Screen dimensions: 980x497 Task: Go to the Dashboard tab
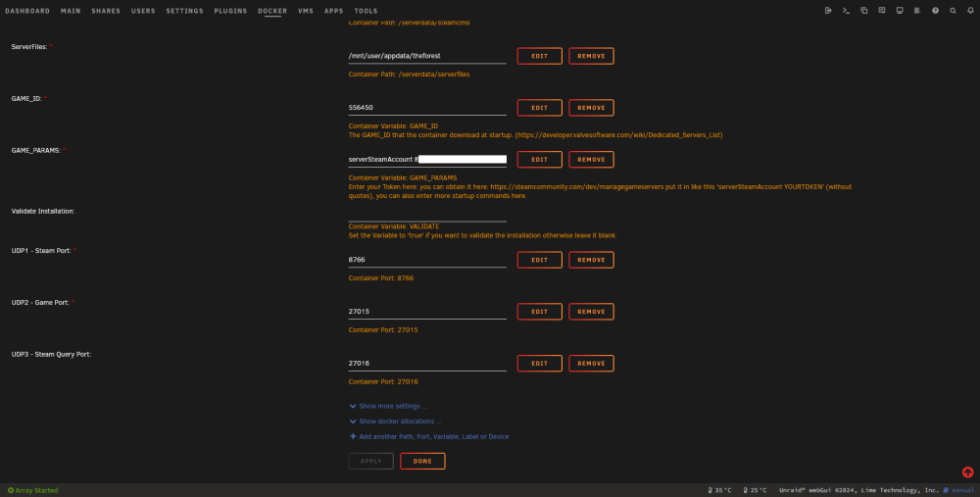coord(27,11)
